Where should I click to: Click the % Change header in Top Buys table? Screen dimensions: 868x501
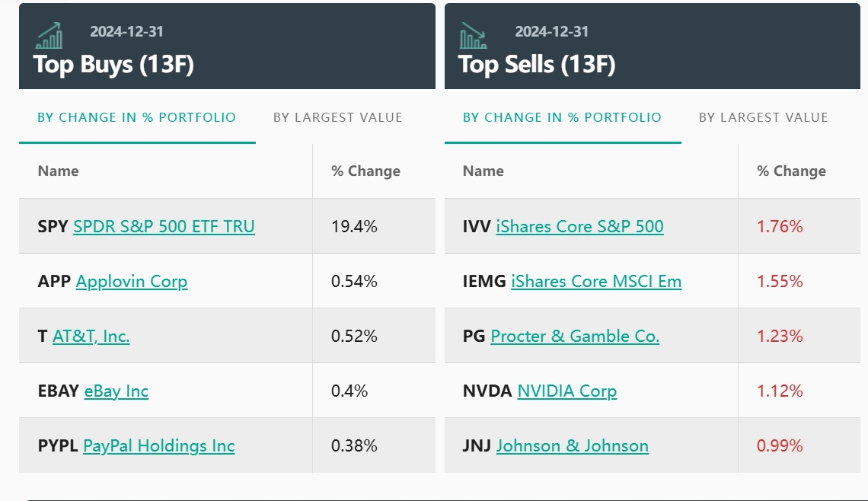[x=365, y=171]
